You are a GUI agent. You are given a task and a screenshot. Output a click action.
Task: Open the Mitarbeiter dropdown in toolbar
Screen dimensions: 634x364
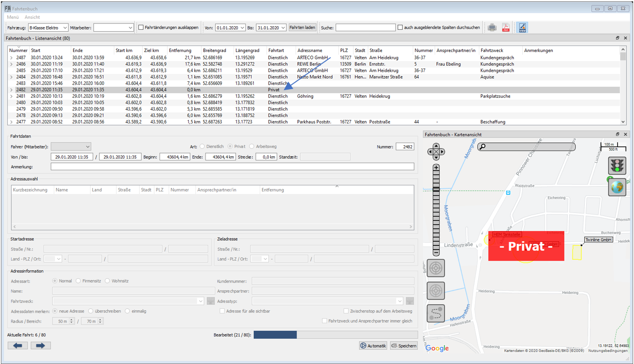click(x=114, y=28)
